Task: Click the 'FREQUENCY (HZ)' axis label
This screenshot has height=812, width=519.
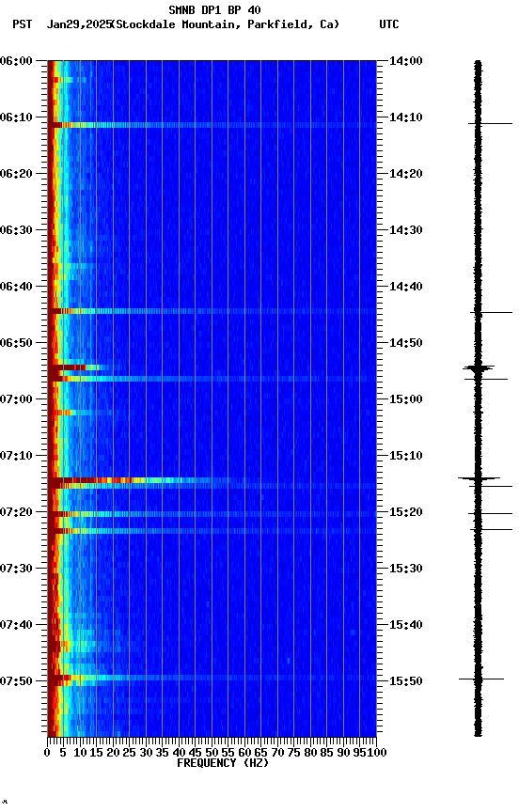Action: [x=223, y=763]
